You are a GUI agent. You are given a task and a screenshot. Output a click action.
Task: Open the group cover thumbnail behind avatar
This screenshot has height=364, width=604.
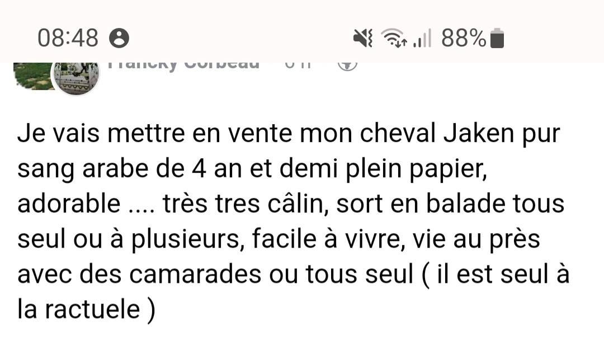point(31,75)
